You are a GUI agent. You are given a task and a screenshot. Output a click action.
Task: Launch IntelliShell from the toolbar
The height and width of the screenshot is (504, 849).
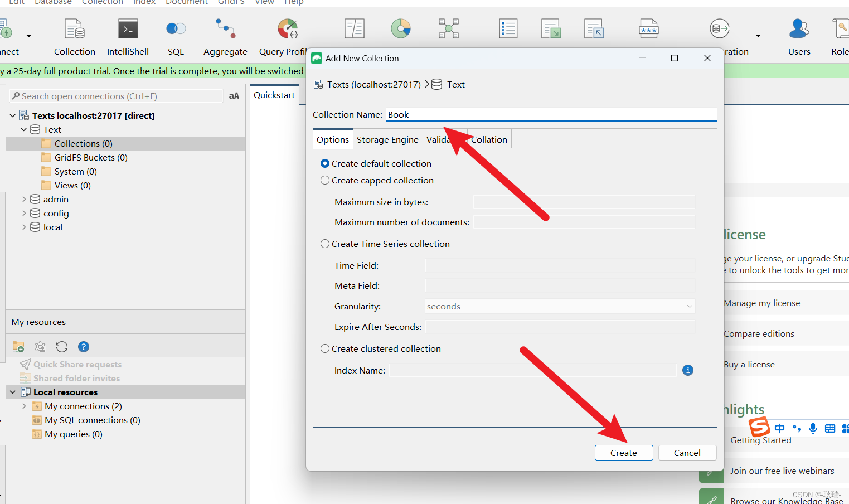point(128,37)
